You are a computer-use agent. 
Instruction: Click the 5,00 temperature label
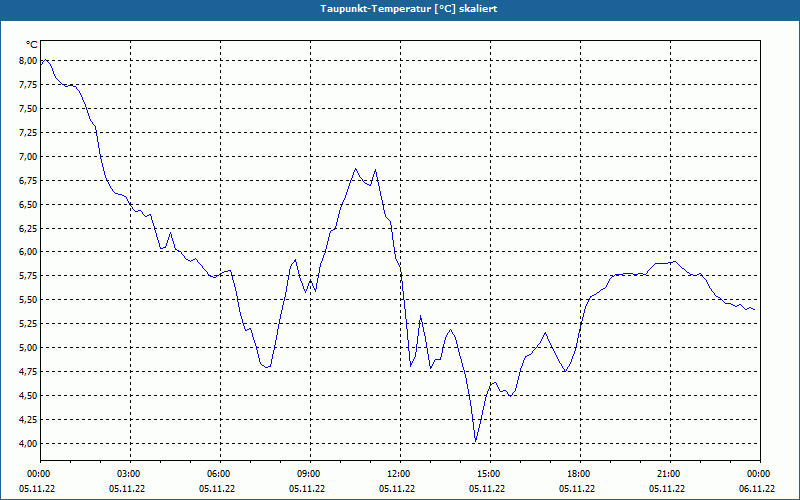point(28,348)
